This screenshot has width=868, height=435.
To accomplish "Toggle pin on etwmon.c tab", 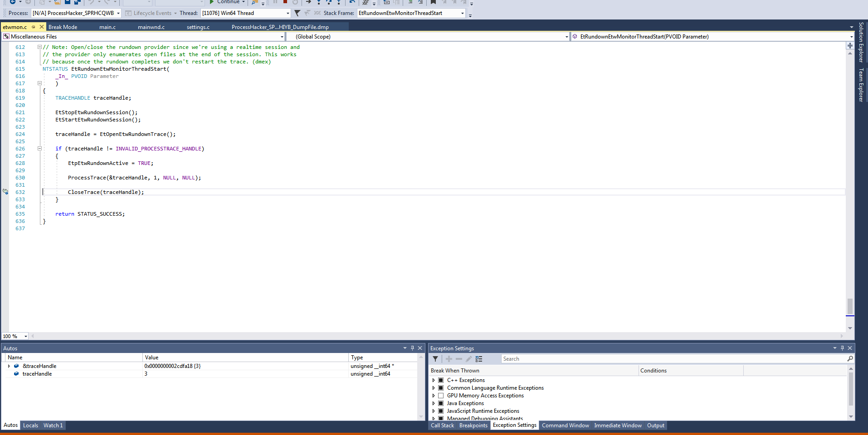I will tap(34, 27).
